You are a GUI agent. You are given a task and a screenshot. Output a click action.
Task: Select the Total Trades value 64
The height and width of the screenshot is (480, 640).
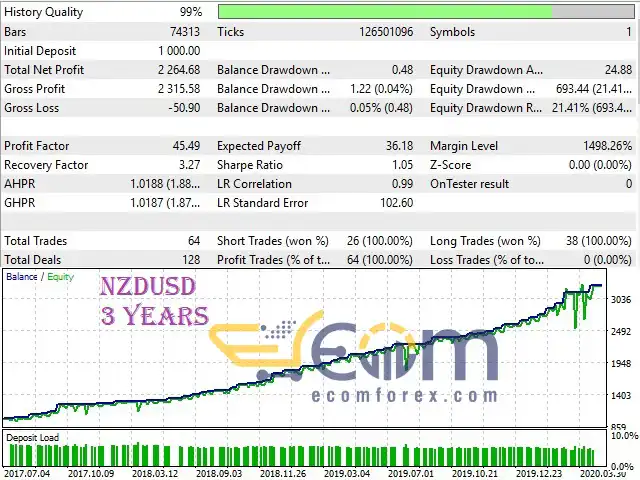[x=194, y=241]
